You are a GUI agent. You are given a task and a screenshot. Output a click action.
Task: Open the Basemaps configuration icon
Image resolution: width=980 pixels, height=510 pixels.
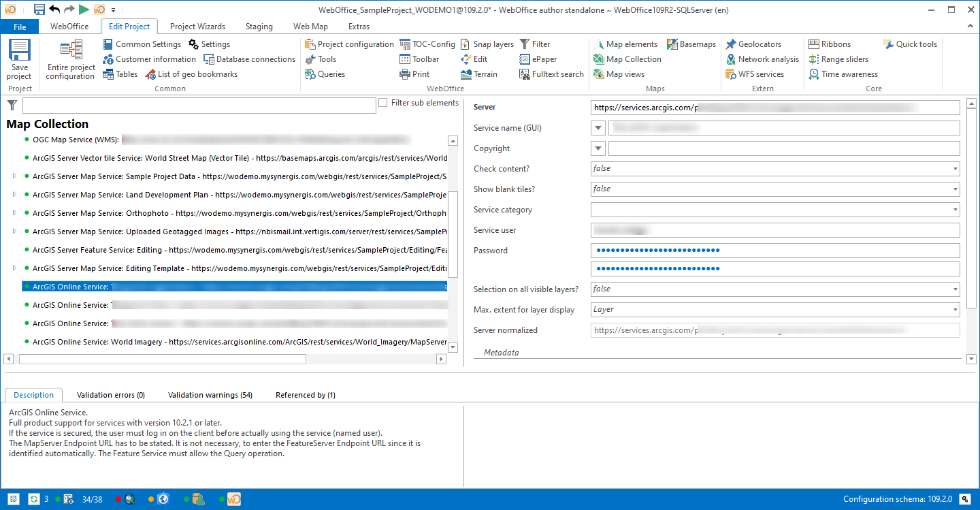click(x=691, y=44)
